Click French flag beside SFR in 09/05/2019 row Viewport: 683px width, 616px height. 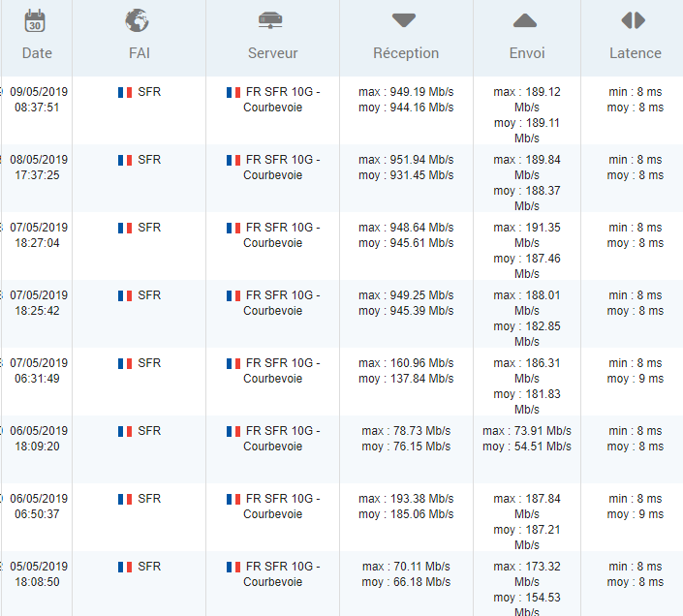point(125,92)
